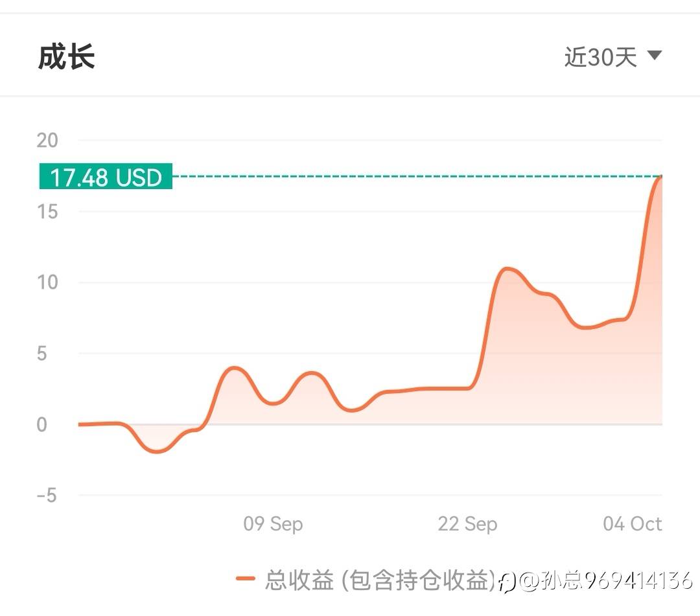Click the first curve peak before 09 Sep
700x616 pixels.
coord(235,369)
